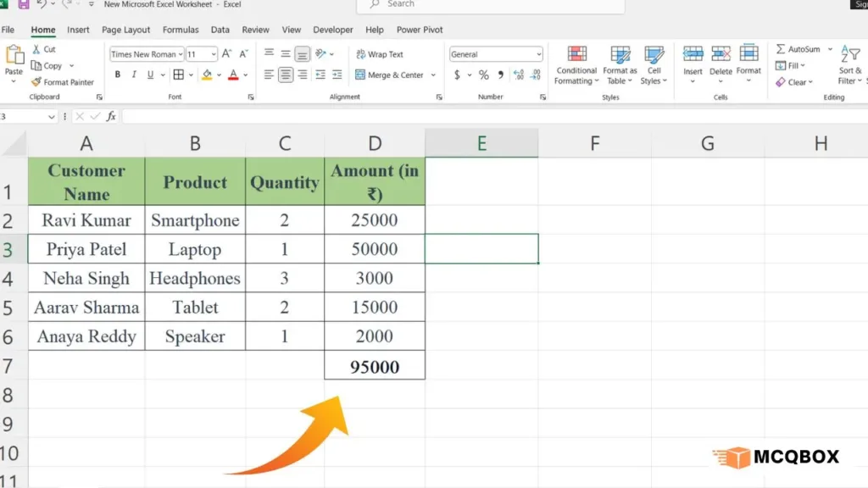Image resolution: width=868 pixels, height=488 pixels.
Task: Switch to the Insert ribbon tab
Action: tap(78, 30)
